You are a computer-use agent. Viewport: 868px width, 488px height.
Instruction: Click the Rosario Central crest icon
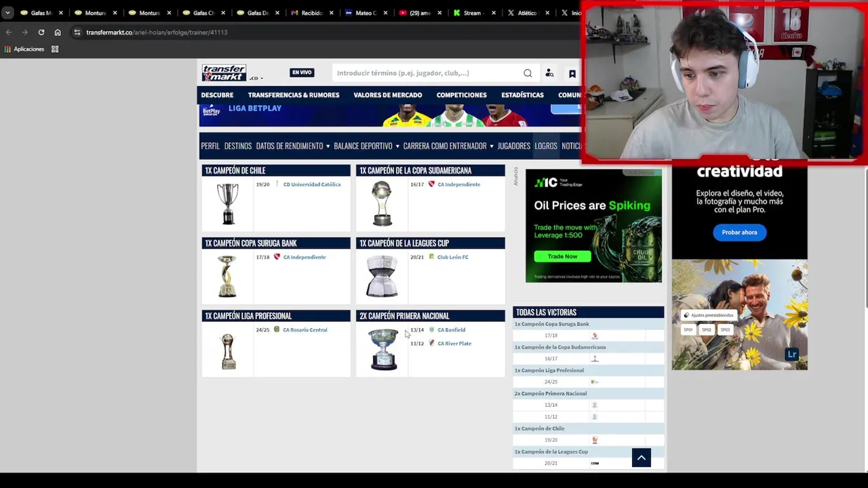point(277,330)
